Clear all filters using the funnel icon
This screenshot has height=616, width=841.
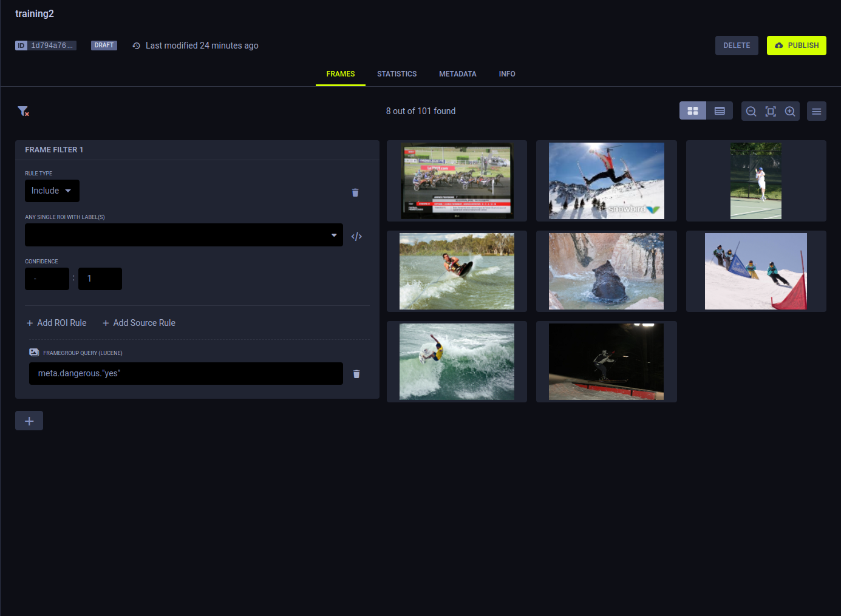[23, 111]
